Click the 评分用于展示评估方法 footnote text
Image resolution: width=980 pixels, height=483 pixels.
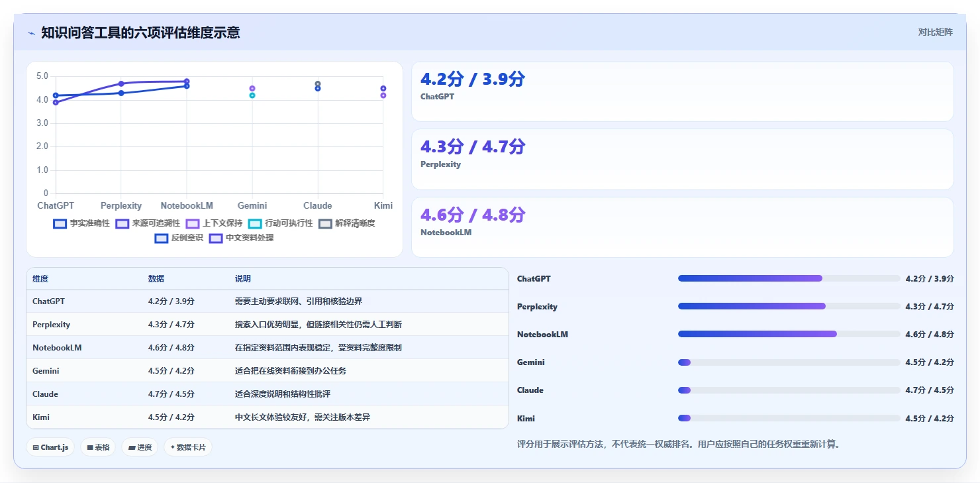coord(679,444)
